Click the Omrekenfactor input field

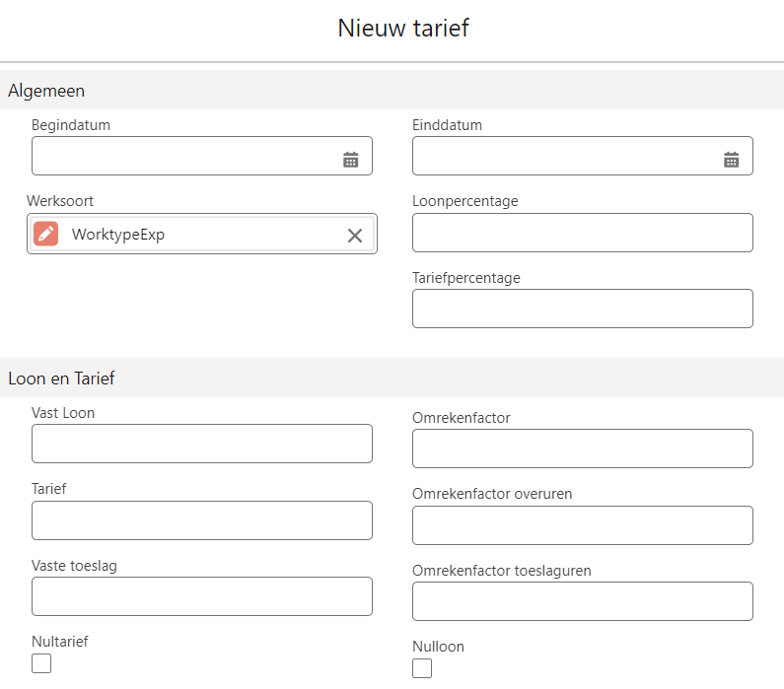pyautogui.click(x=582, y=448)
